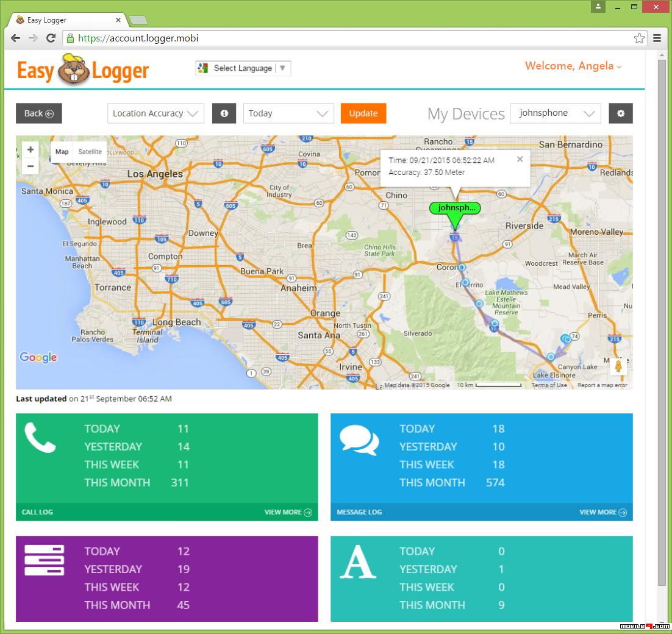This screenshot has height=634, width=672.
Task: Switch the map to Satellite view
Action: tap(90, 152)
